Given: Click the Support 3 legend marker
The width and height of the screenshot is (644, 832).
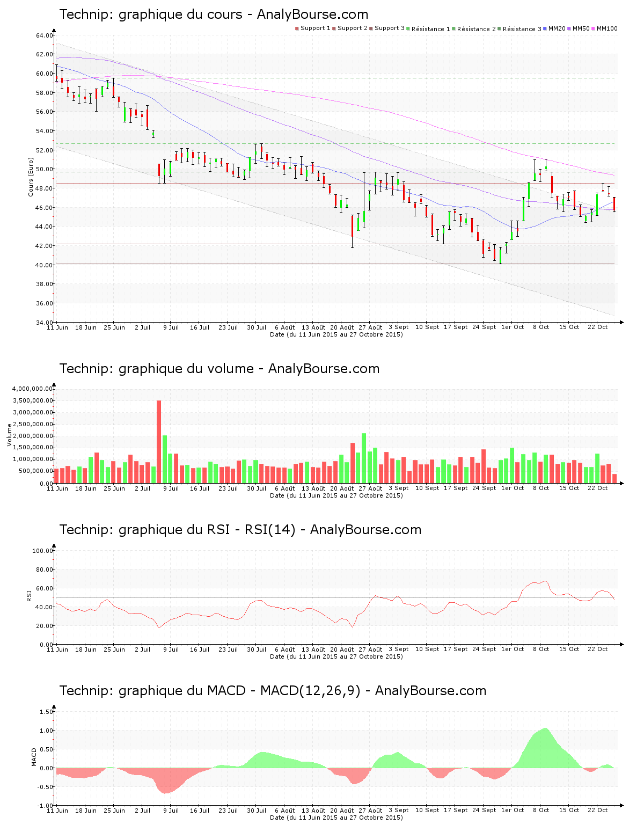Looking at the screenshot, I should tap(371, 28).
